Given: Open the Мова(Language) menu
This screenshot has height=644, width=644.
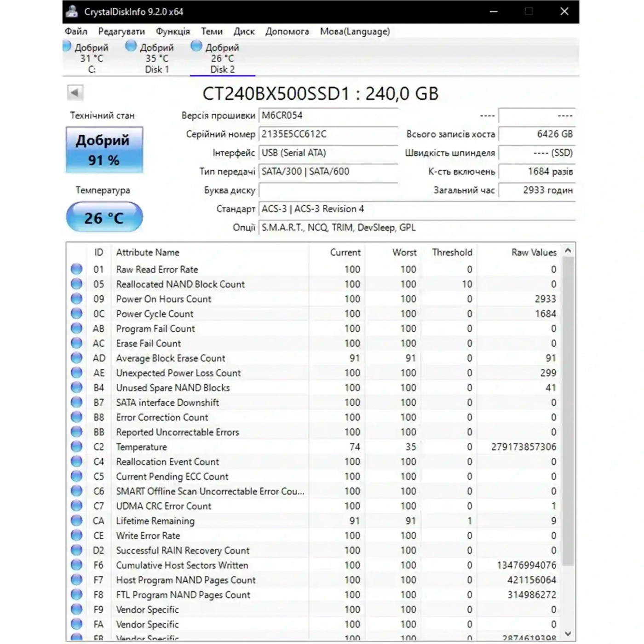Looking at the screenshot, I should coord(355,31).
